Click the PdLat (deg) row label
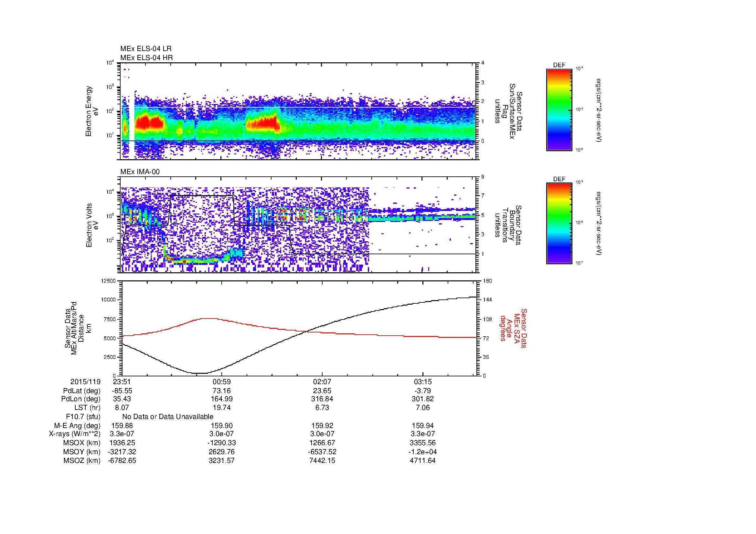This screenshot has width=756, height=534. 82,391
